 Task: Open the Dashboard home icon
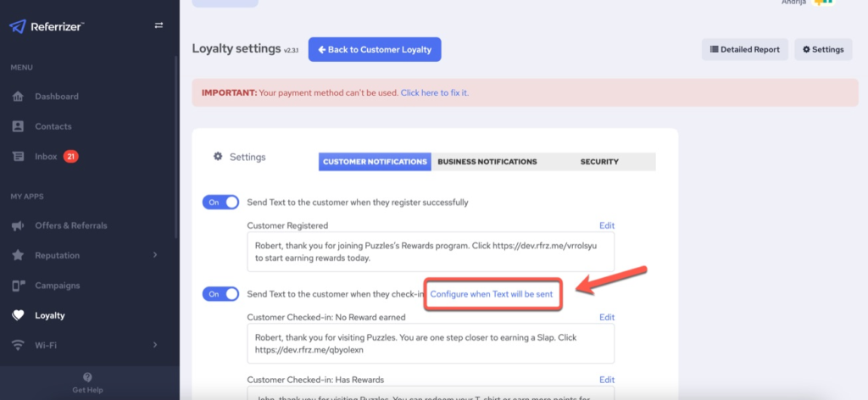point(18,97)
